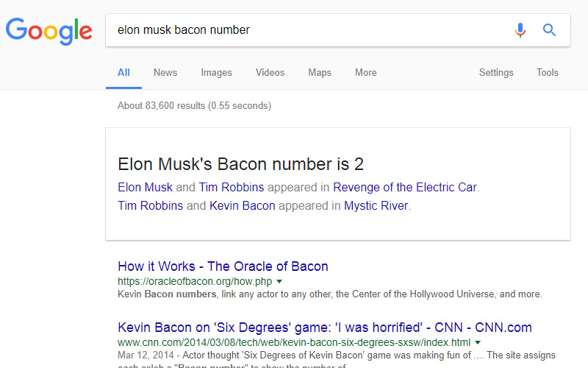Focus the search box containing elon musk bacon number
Image resolution: width=588 pixels, height=368 pixels.
338,30
